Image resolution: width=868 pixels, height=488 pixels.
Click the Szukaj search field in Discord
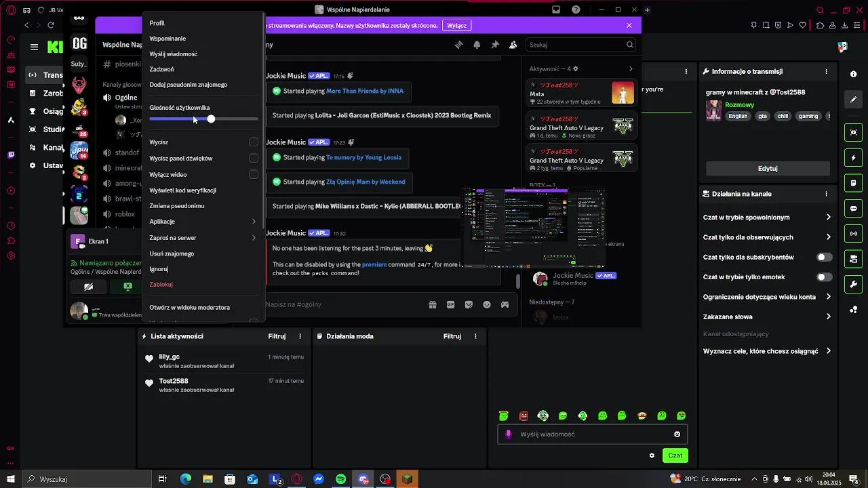(x=581, y=45)
